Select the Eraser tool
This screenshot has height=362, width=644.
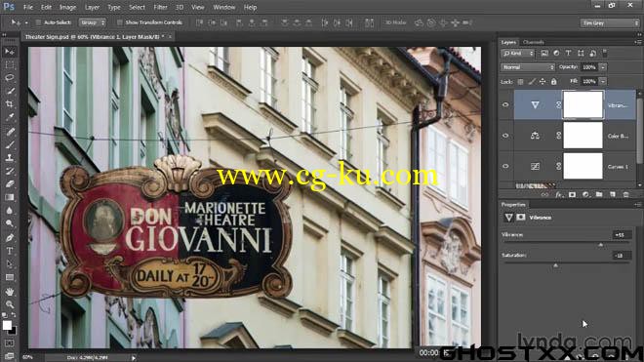(x=10, y=184)
